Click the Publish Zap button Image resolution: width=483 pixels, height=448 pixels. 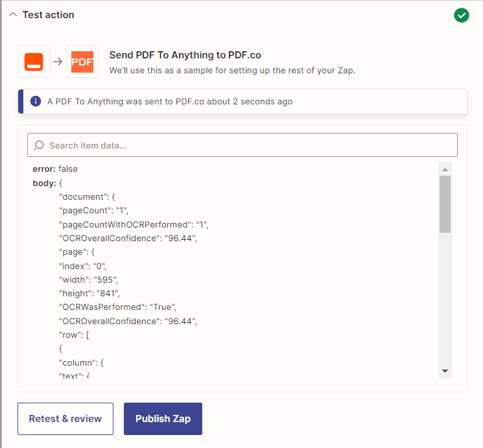click(x=163, y=419)
